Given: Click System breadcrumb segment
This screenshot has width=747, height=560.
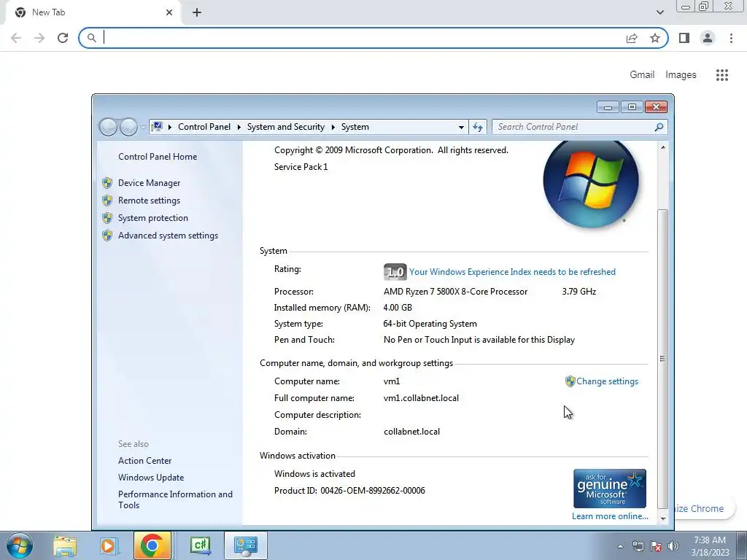Looking at the screenshot, I should click(355, 127).
